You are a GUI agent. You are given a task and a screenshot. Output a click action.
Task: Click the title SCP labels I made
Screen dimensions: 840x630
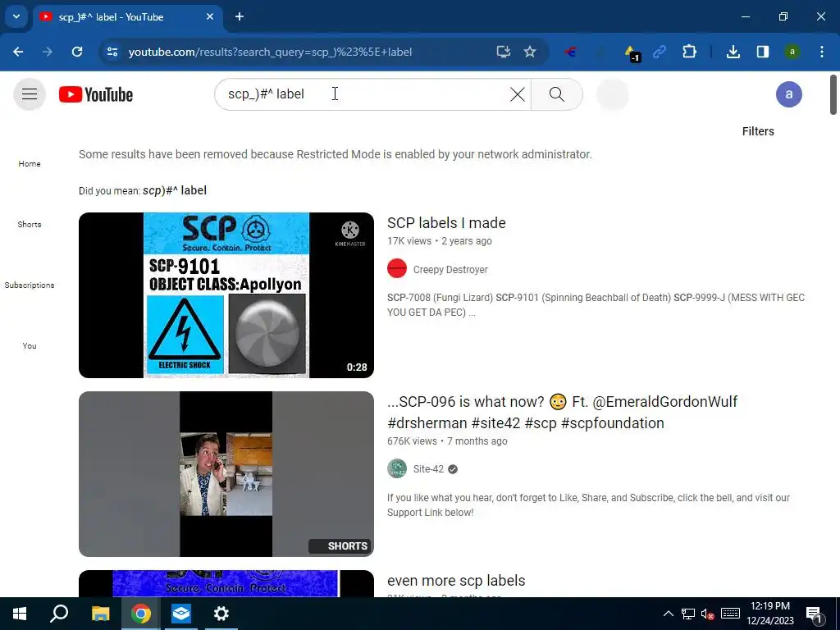point(446,223)
